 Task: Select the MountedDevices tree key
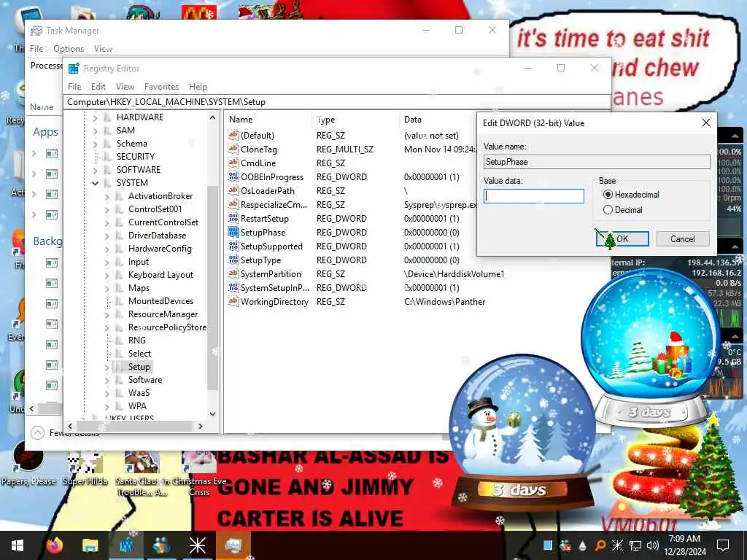160,301
